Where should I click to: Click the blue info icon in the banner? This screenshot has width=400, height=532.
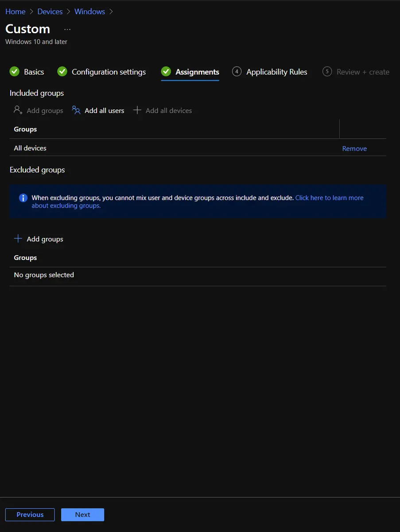pos(23,198)
